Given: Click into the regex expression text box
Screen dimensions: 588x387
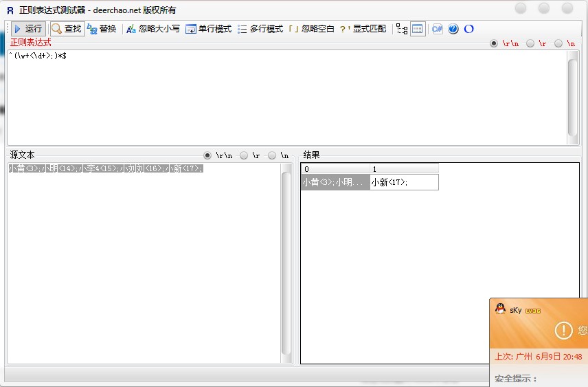Looking at the screenshot, I should point(287,98).
